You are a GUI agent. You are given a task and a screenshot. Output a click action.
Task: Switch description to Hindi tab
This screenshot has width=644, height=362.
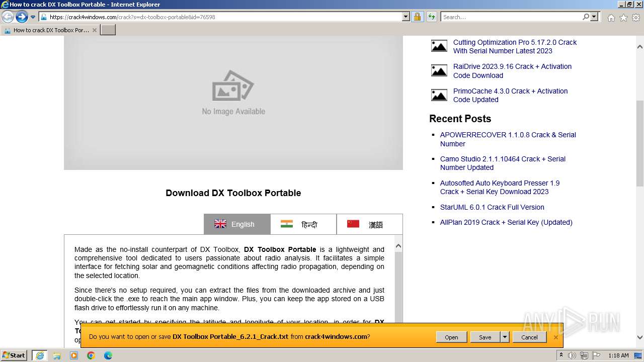pyautogui.click(x=303, y=224)
